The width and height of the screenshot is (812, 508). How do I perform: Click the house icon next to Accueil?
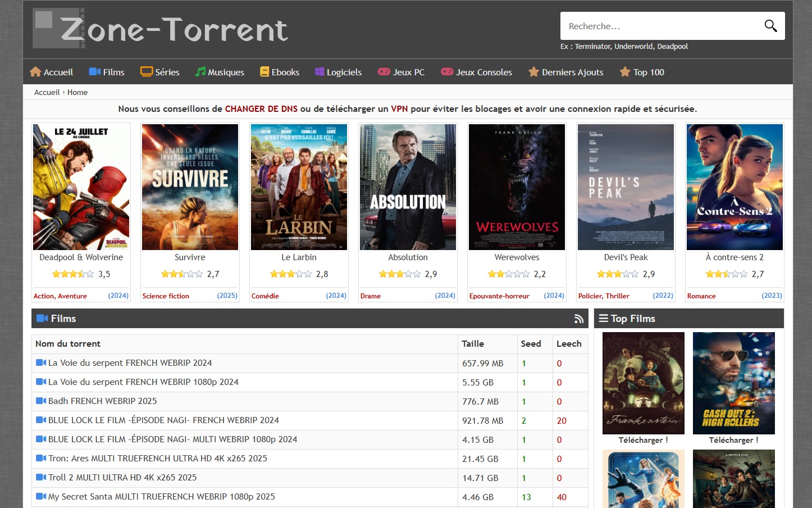(35, 72)
